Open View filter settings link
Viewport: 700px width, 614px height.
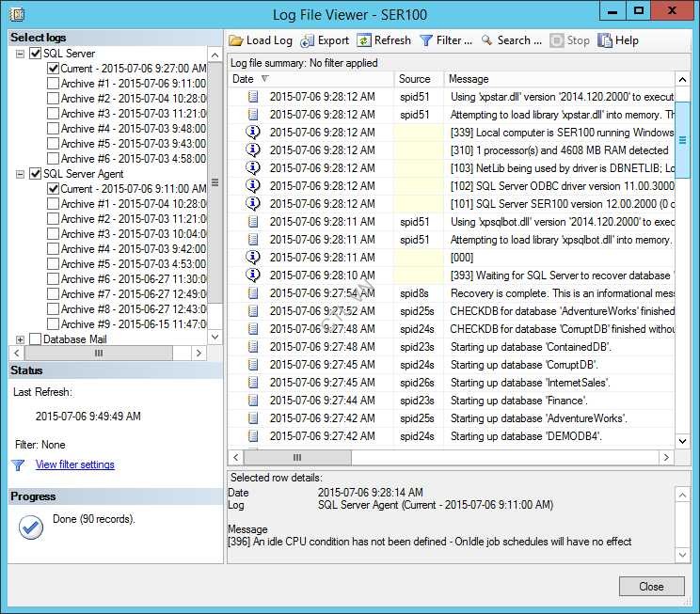click(x=75, y=464)
